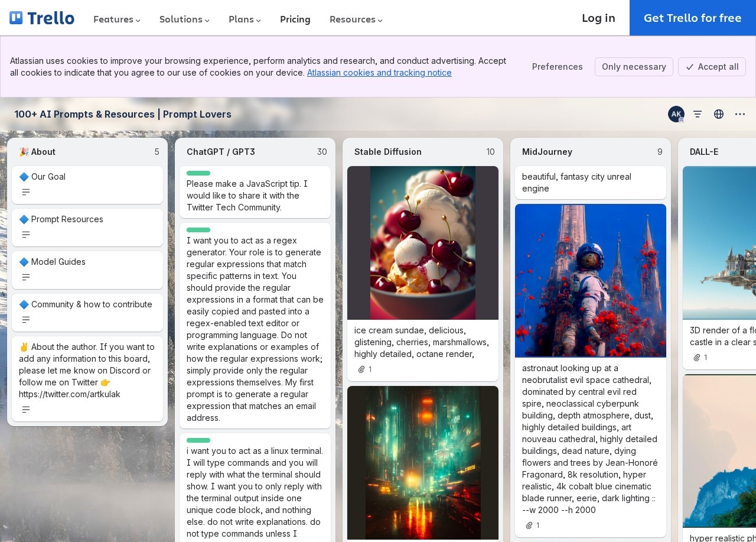Screen dimensions: 756x542
Task: Click green label on regex generator card
Action: point(198,230)
